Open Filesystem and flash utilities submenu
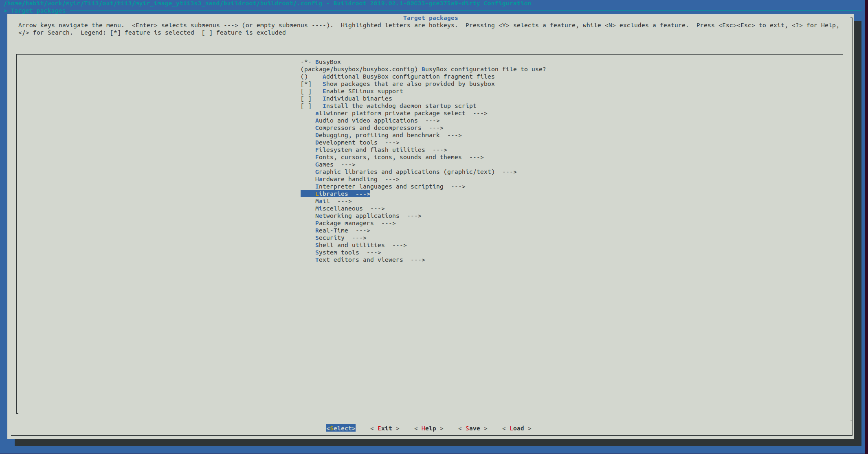 tap(380, 150)
